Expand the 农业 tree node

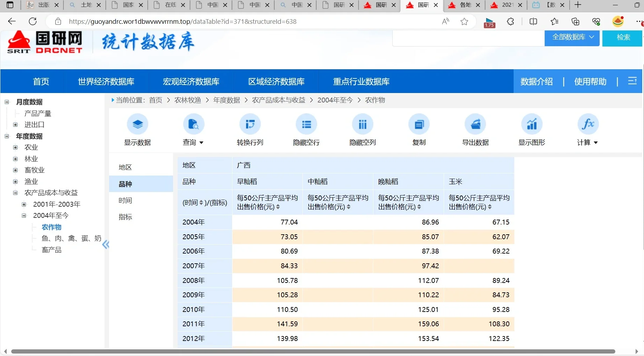pos(15,148)
